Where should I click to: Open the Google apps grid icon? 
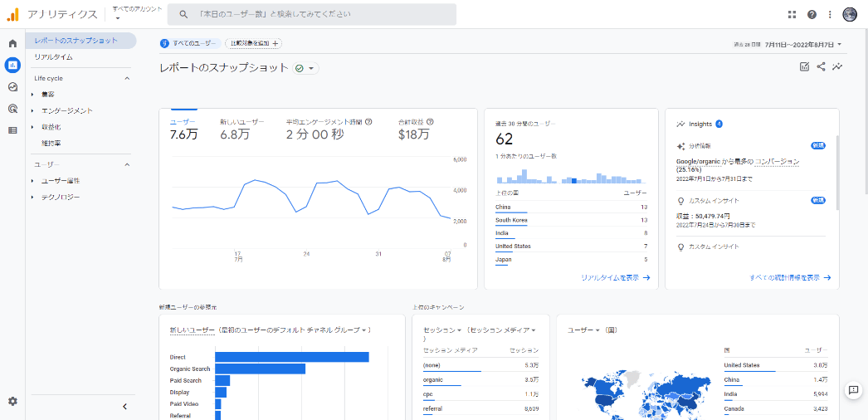[x=792, y=14]
